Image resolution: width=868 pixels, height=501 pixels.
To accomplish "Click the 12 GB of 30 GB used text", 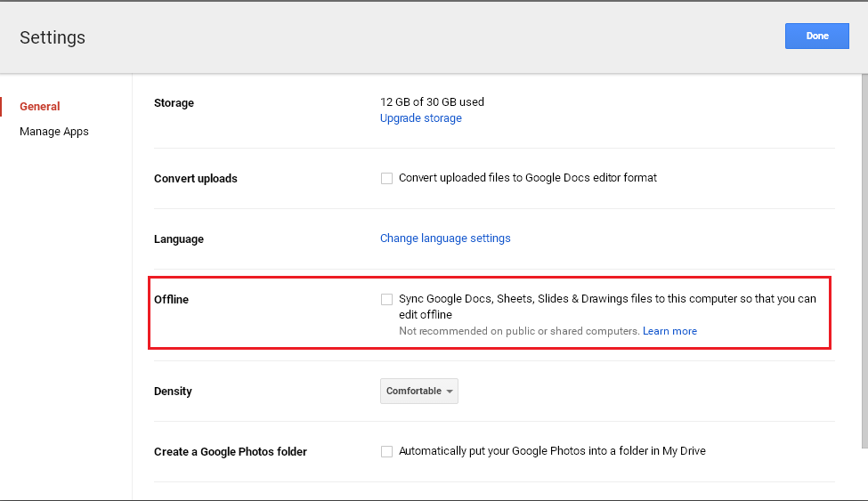I will tap(432, 102).
